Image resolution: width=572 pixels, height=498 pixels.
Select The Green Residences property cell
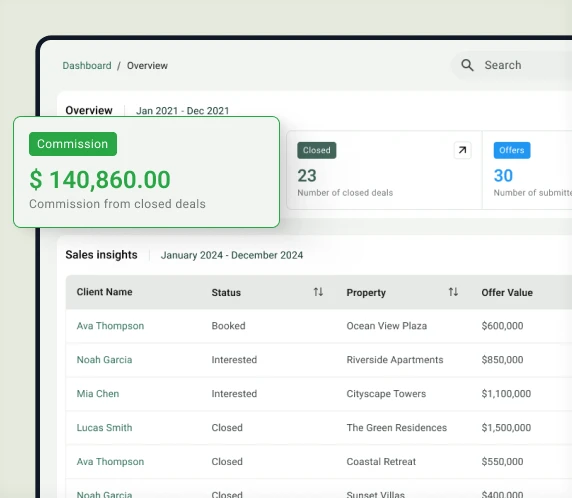(x=397, y=428)
